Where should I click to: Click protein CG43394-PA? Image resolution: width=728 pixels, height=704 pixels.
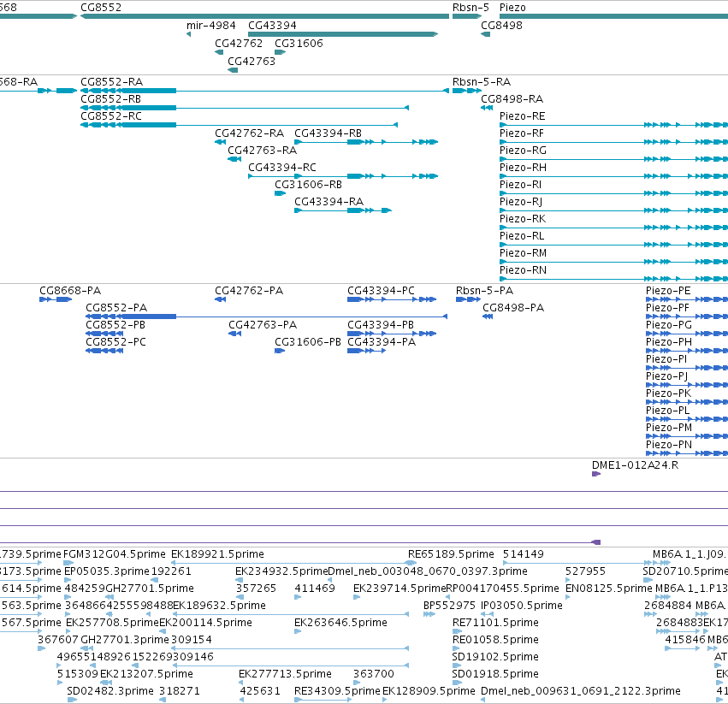click(382, 342)
